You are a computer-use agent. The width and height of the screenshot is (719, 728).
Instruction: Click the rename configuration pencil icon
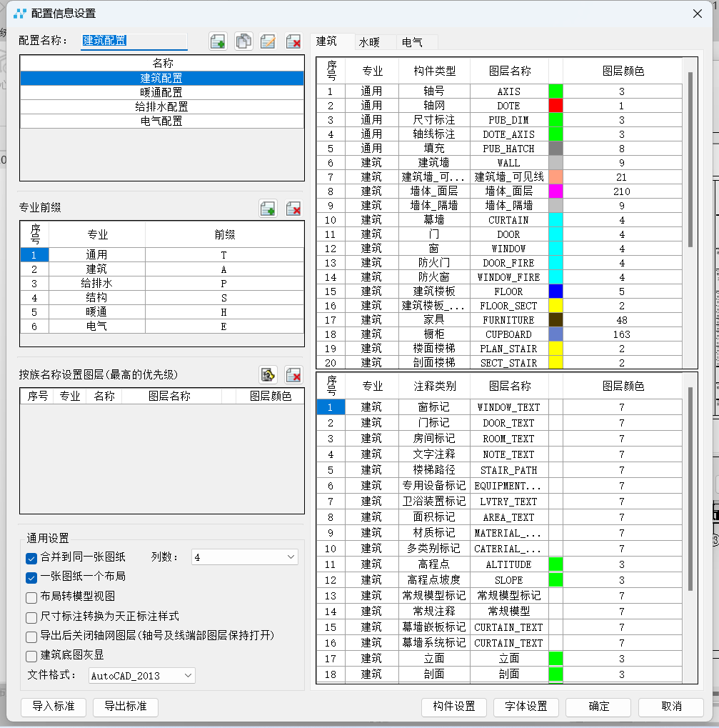[x=268, y=41]
